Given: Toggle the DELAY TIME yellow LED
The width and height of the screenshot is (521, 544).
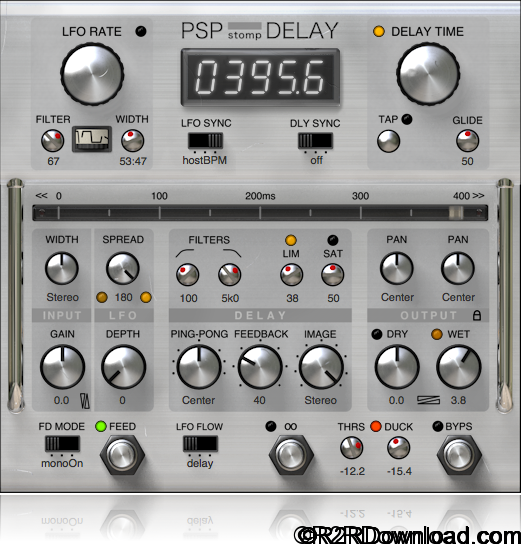Looking at the screenshot, I should pos(378,31).
